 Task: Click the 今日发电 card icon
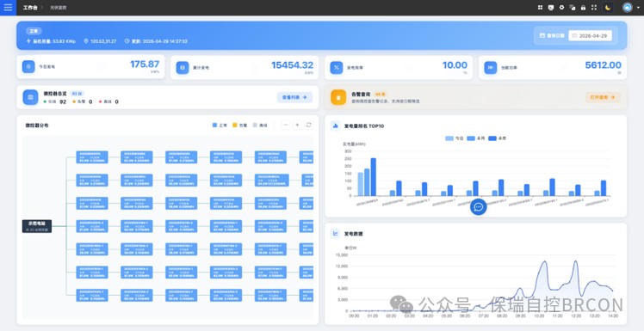[x=28, y=67]
